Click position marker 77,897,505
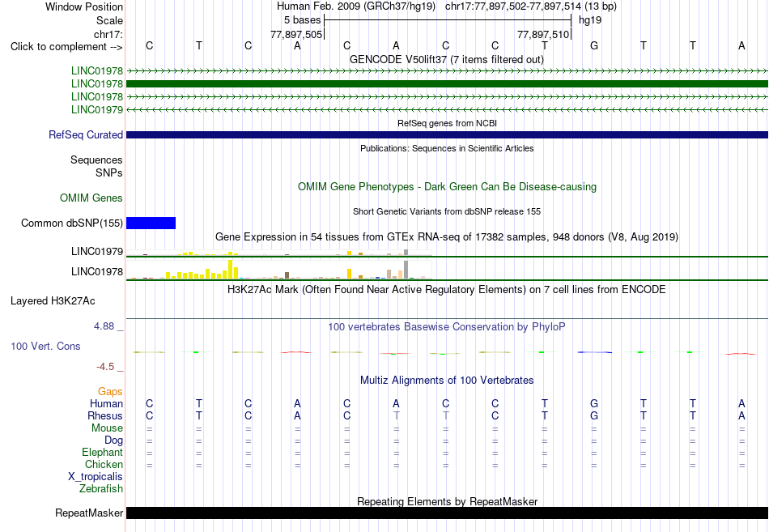 (x=296, y=34)
